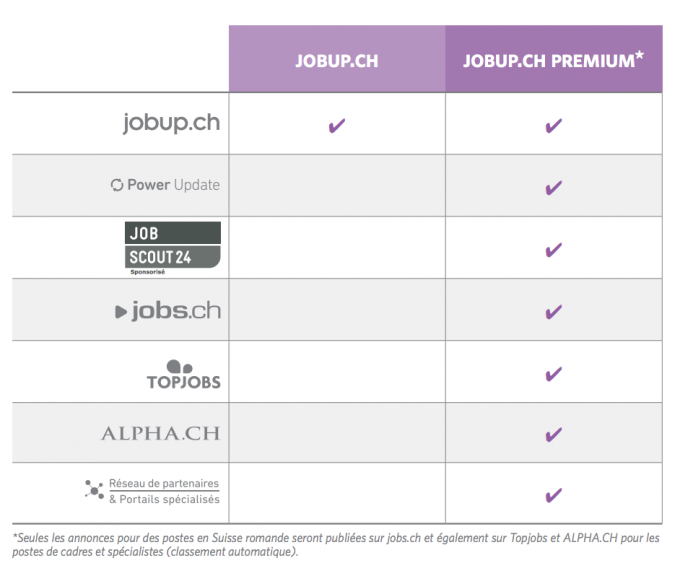Click the play arrow beside jobs.ch

[x=121, y=312]
